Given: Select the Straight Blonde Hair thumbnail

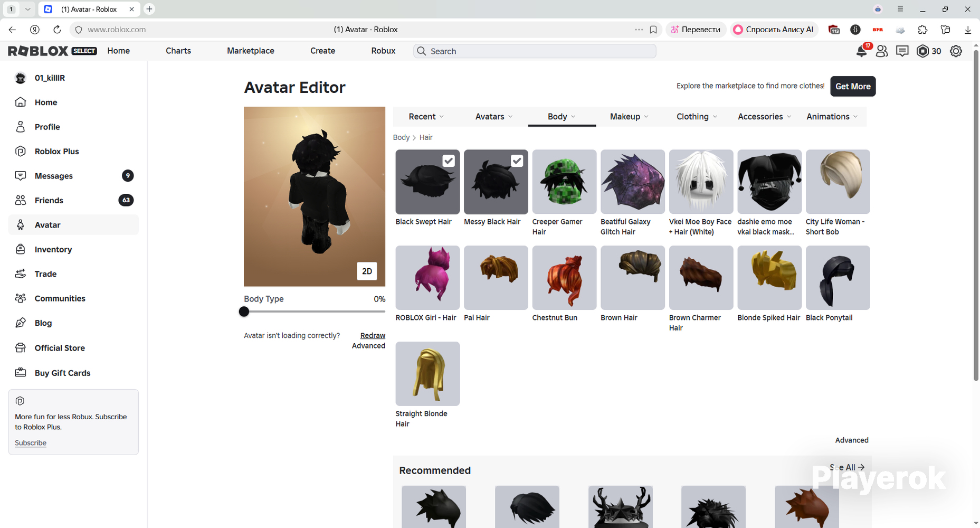Looking at the screenshot, I should (x=427, y=374).
